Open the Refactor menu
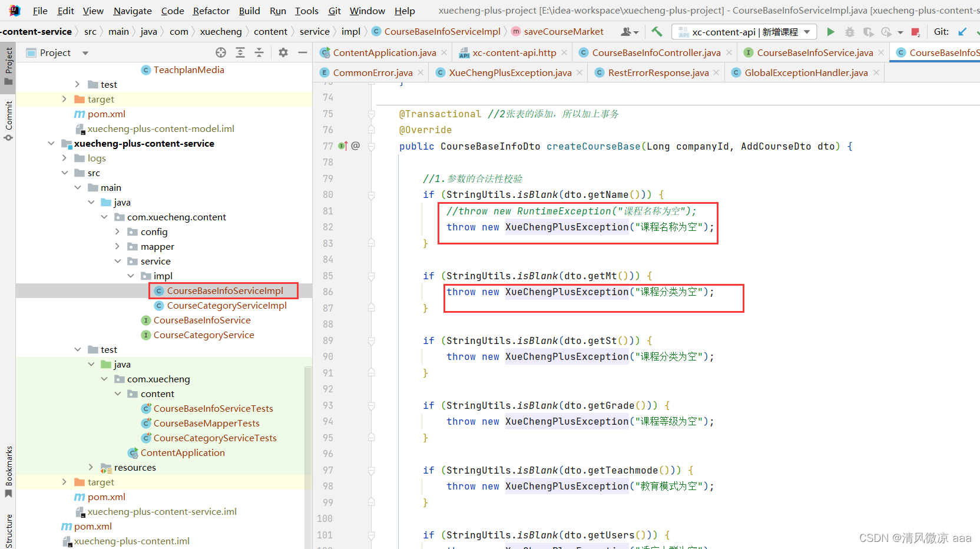Viewport: 980px width, 549px height. pos(211,11)
